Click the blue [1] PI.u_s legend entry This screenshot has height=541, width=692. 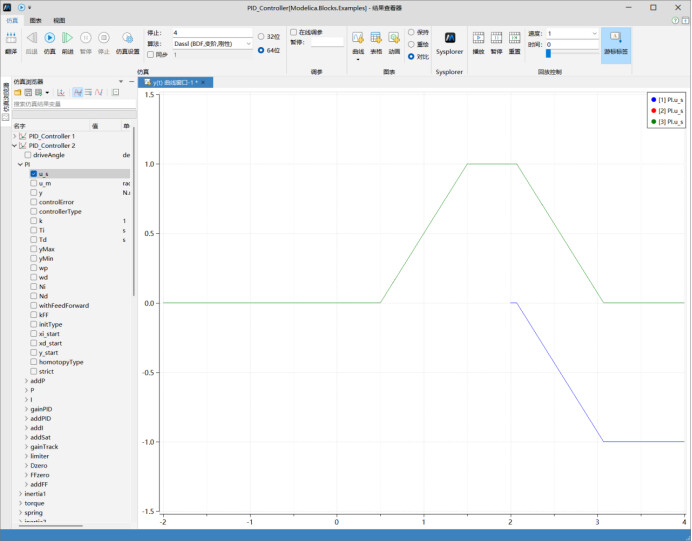click(667, 100)
